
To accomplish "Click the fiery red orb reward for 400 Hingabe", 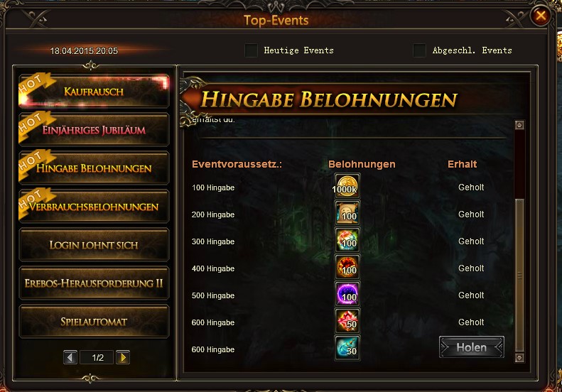I will click(x=347, y=267).
